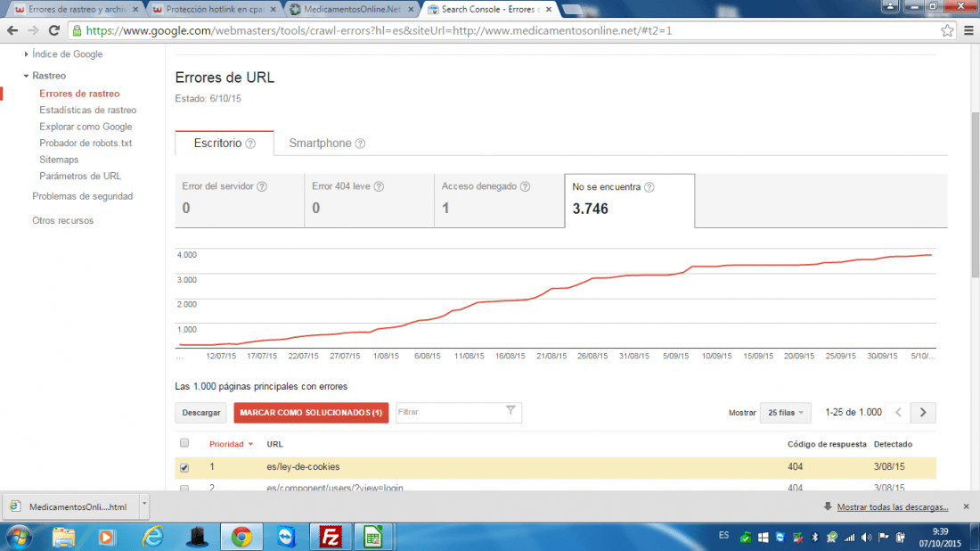Screen dimensions: 980x551
Task: Reload the page with refresh icon
Action: tap(54, 30)
